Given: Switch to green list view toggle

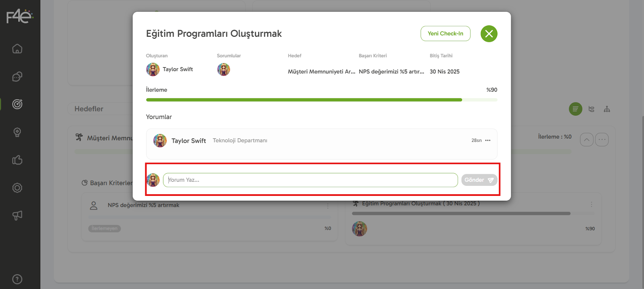Looking at the screenshot, I should 575,109.
